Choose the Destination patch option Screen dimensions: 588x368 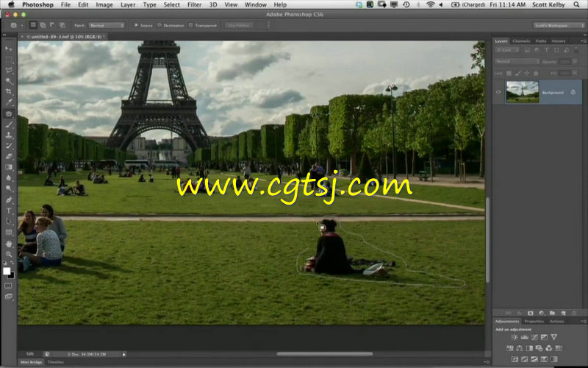click(x=159, y=25)
